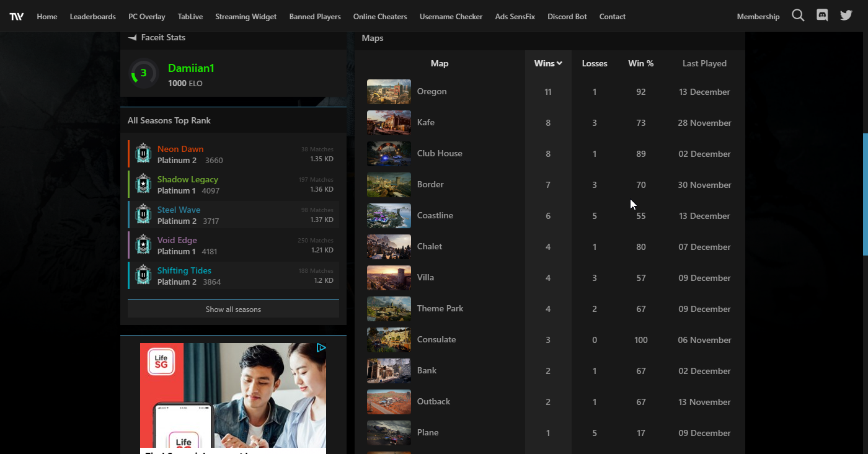Image resolution: width=868 pixels, height=454 pixels.
Task: Click the Void Edge rank badge icon
Action: [143, 245]
